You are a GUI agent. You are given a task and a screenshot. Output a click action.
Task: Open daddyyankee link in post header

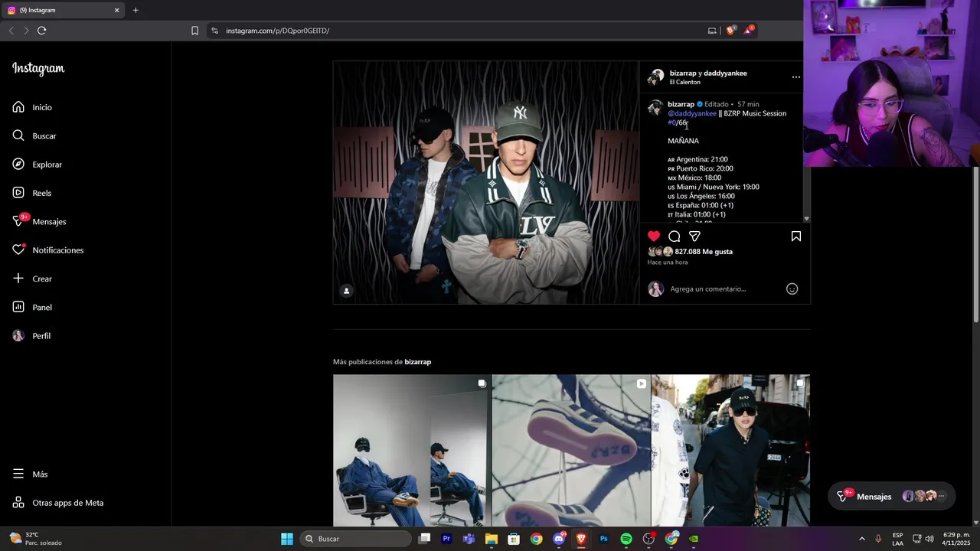pos(725,73)
